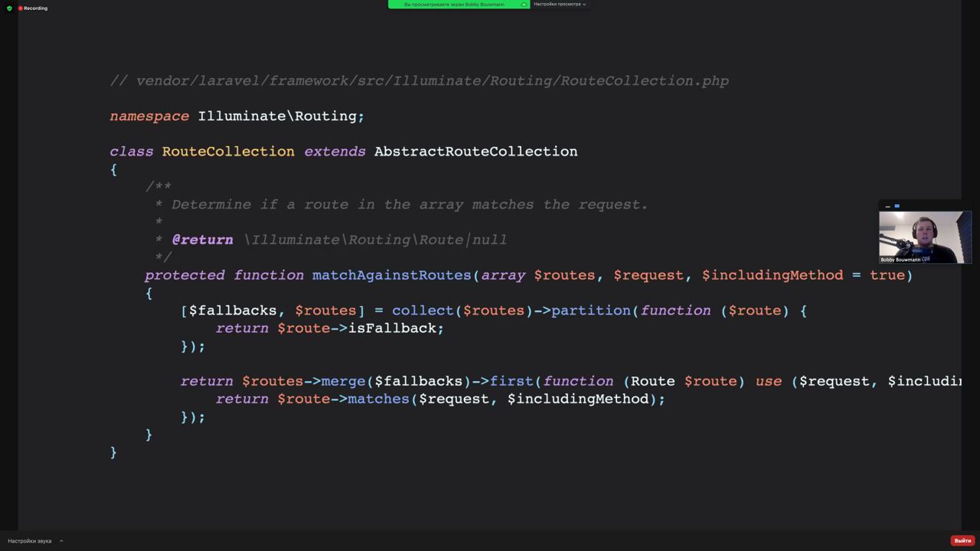The height and width of the screenshot is (551, 980).
Task: Select the blue thumbnail view layout icon
Action: pos(897,206)
